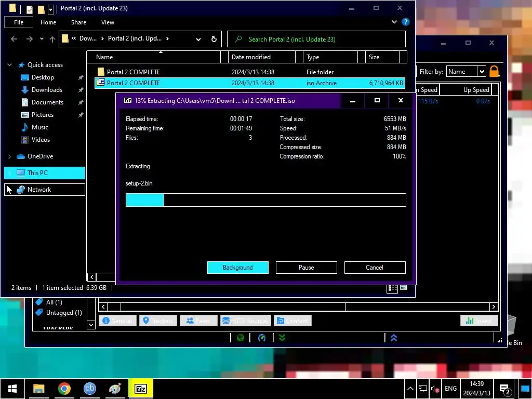Switch Explorer to large icons view
The image size is (532, 399).
(403, 288)
